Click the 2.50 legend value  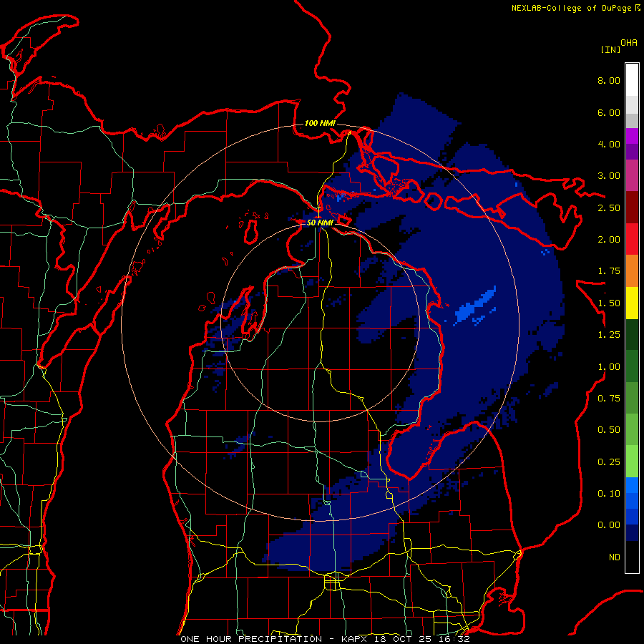tap(609, 208)
